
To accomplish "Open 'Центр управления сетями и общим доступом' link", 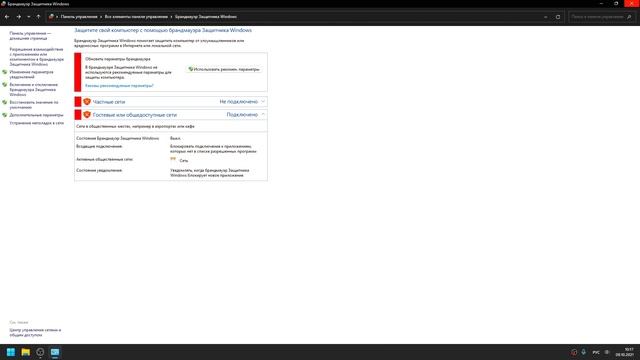I will pos(35,332).
